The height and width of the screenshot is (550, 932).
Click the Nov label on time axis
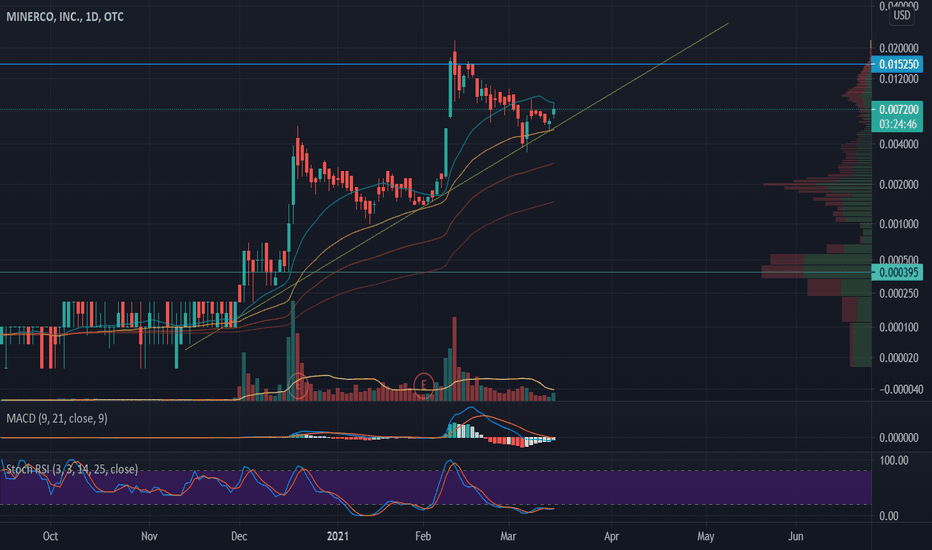click(x=149, y=536)
